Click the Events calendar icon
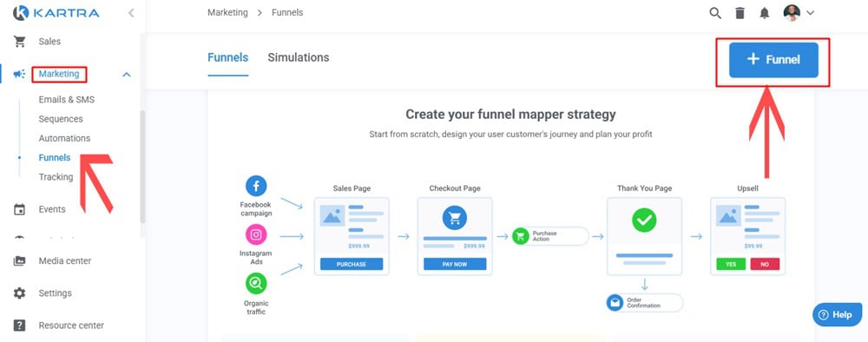This screenshot has width=868, height=342. (19, 209)
